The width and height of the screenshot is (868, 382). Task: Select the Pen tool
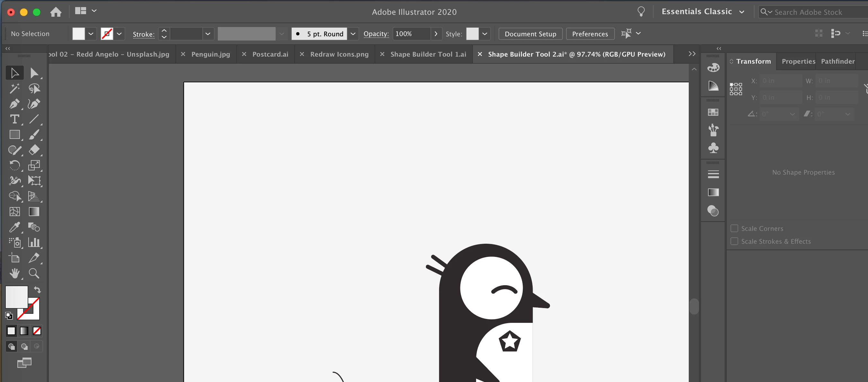(x=14, y=104)
